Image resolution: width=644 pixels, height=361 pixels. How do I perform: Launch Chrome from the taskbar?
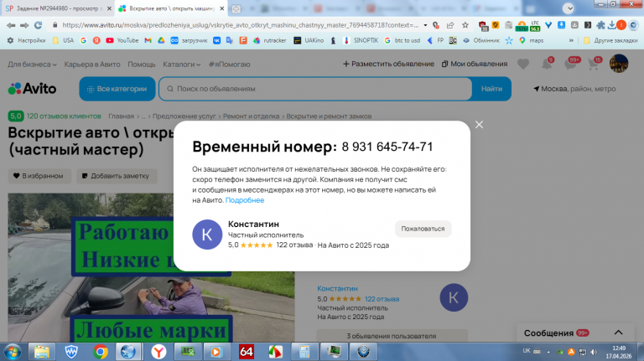[100, 352]
